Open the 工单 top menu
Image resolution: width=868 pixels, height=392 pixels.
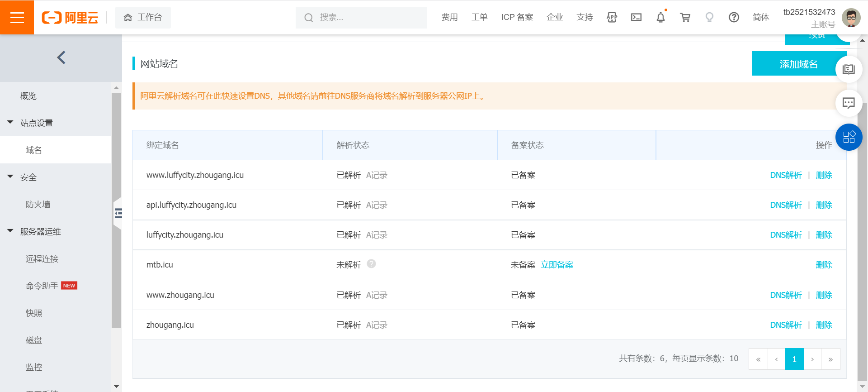(x=479, y=17)
